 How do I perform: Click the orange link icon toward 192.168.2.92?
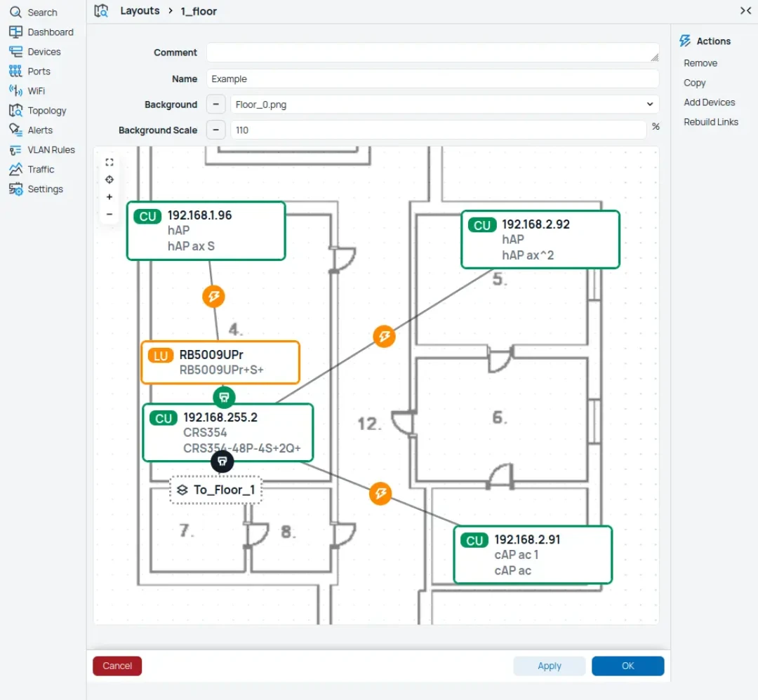click(385, 336)
